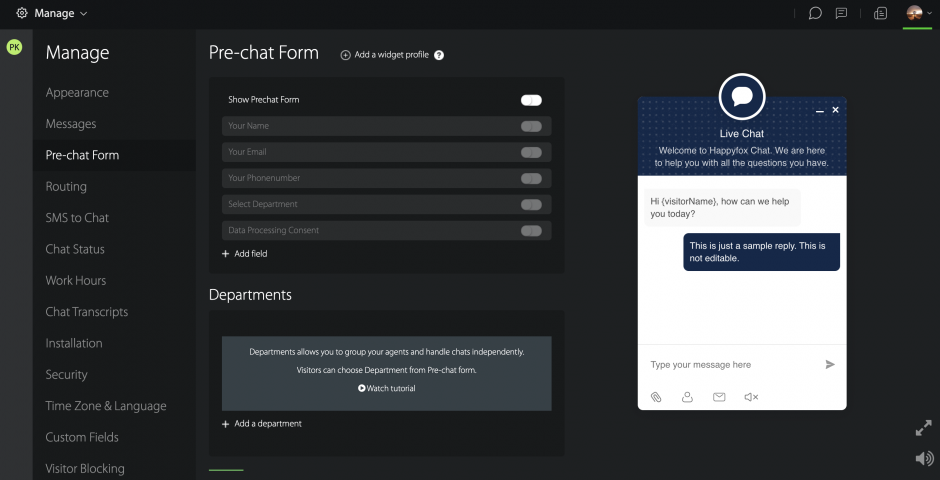Mute sound using the chat widget speaker icon

coord(751,397)
